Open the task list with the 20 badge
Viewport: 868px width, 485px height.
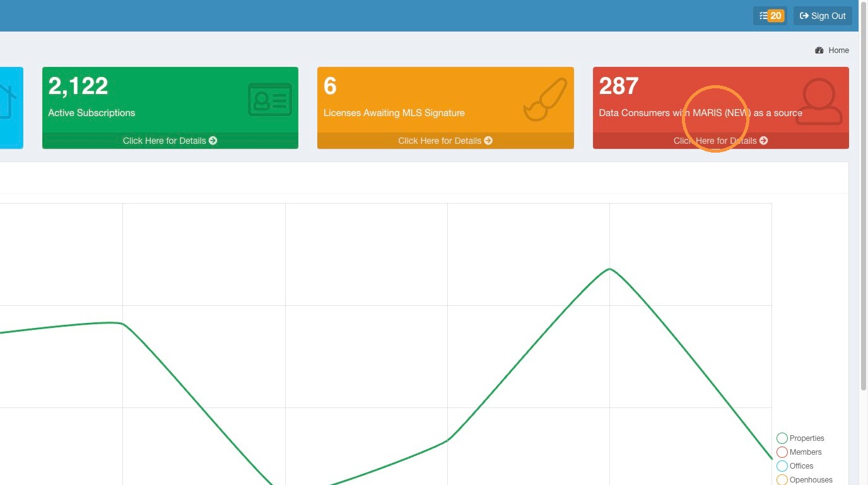[770, 16]
